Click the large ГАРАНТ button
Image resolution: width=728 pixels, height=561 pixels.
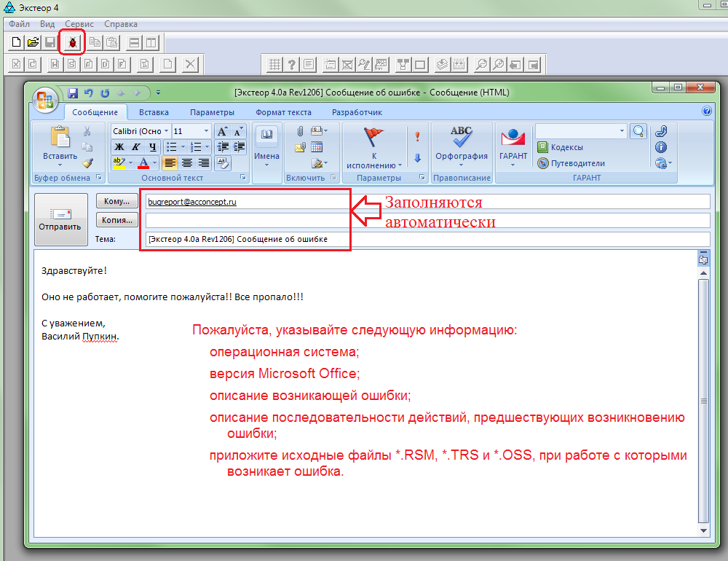click(513, 147)
